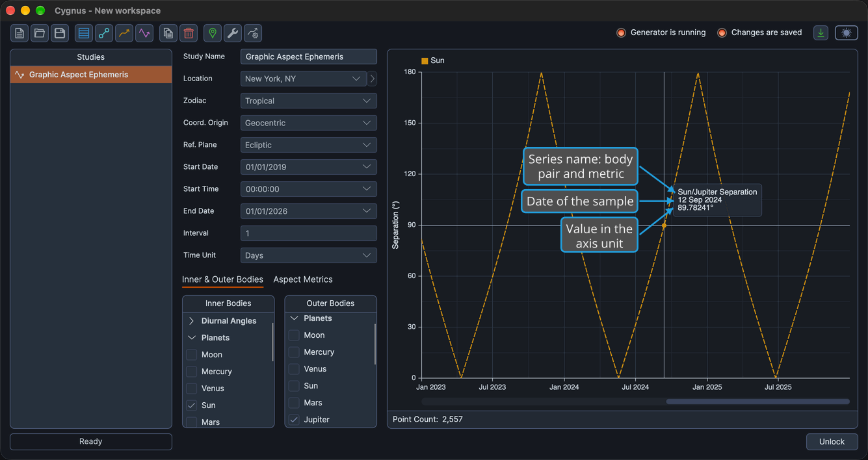Check Venus in Outer Bodies list
Image resolution: width=868 pixels, height=460 pixels.
(x=294, y=369)
